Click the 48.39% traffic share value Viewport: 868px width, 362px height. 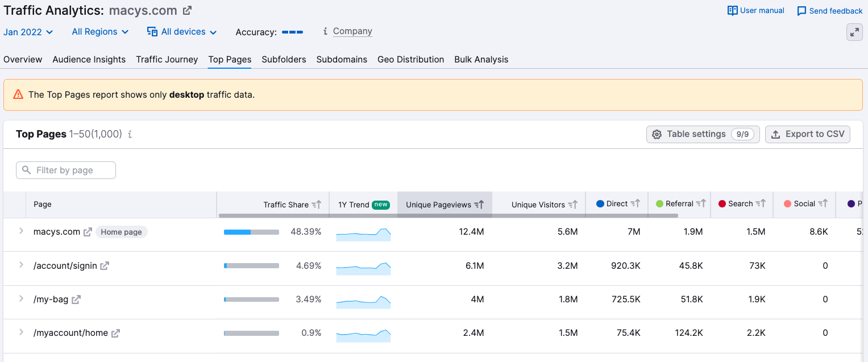click(306, 232)
